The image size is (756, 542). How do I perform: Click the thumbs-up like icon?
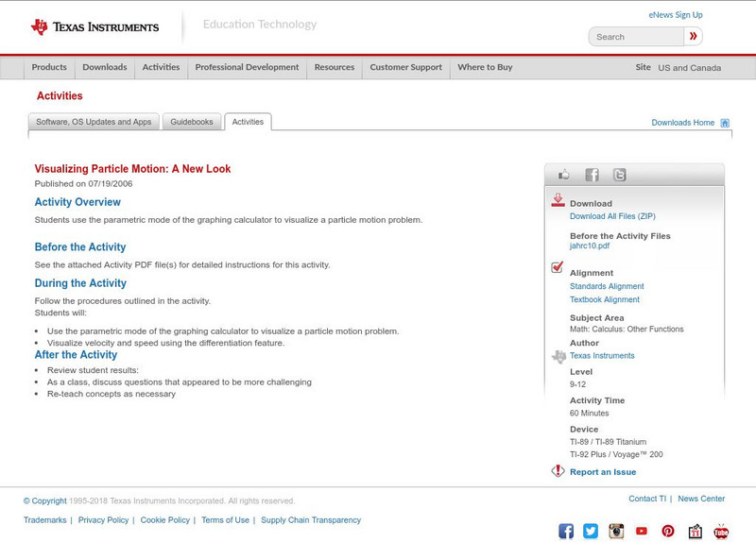(x=563, y=175)
